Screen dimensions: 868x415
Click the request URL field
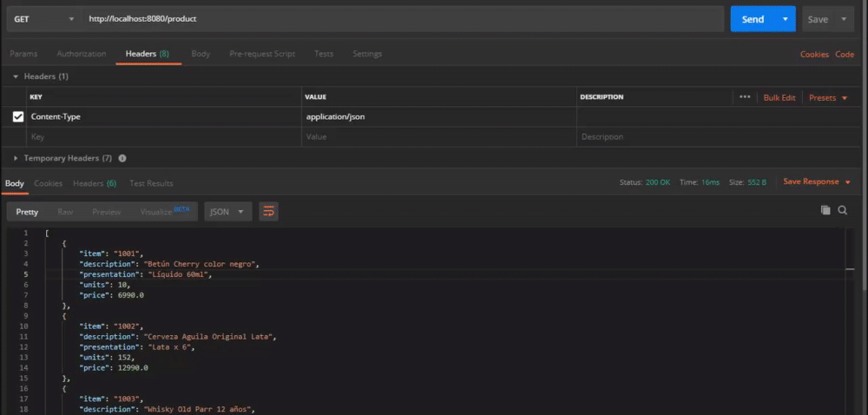pyautogui.click(x=403, y=19)
